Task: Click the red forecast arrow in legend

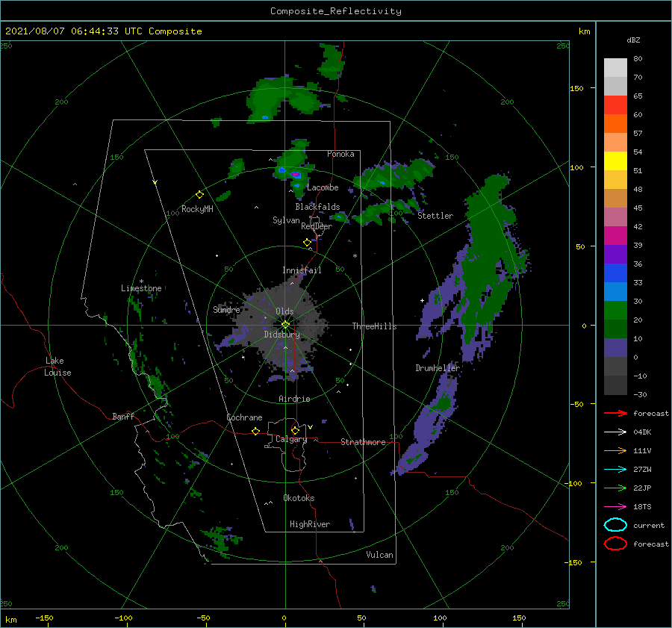Action: tap(615, 413)
